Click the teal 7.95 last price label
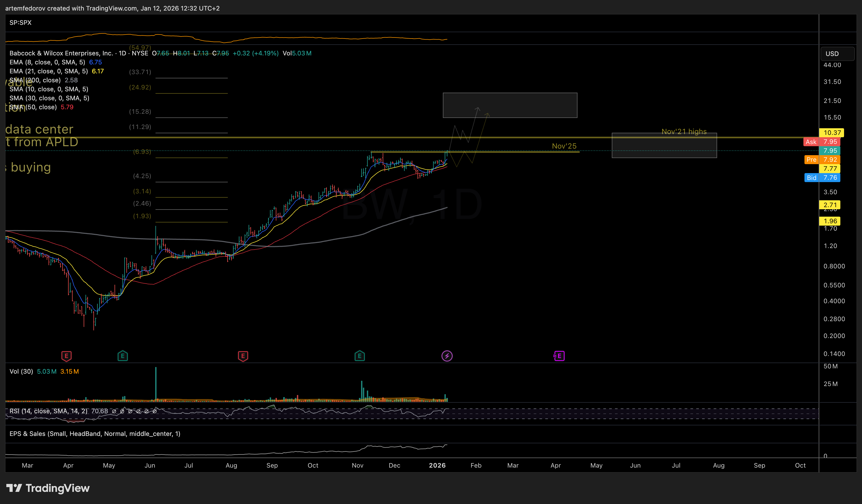 (830, 150)
